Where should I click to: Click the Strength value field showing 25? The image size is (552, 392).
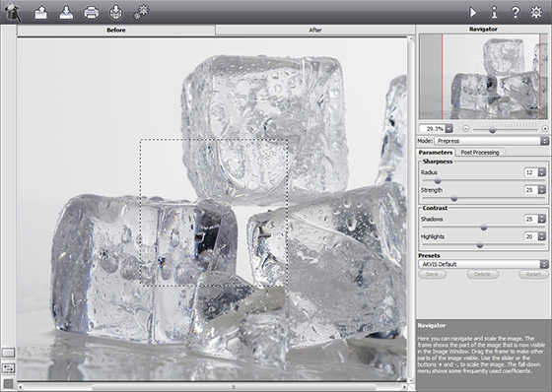coord(531,190)
